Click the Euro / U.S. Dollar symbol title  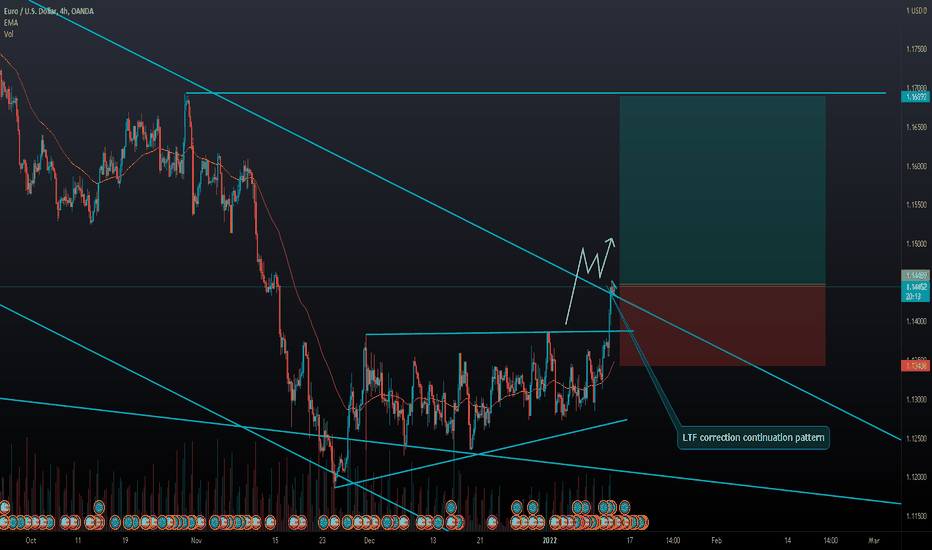(49, 11)
